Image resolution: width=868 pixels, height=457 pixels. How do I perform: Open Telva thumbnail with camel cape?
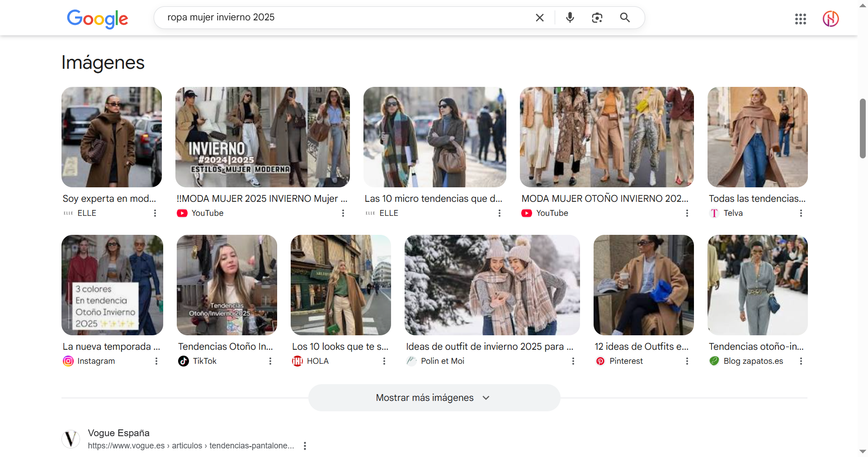758,137
